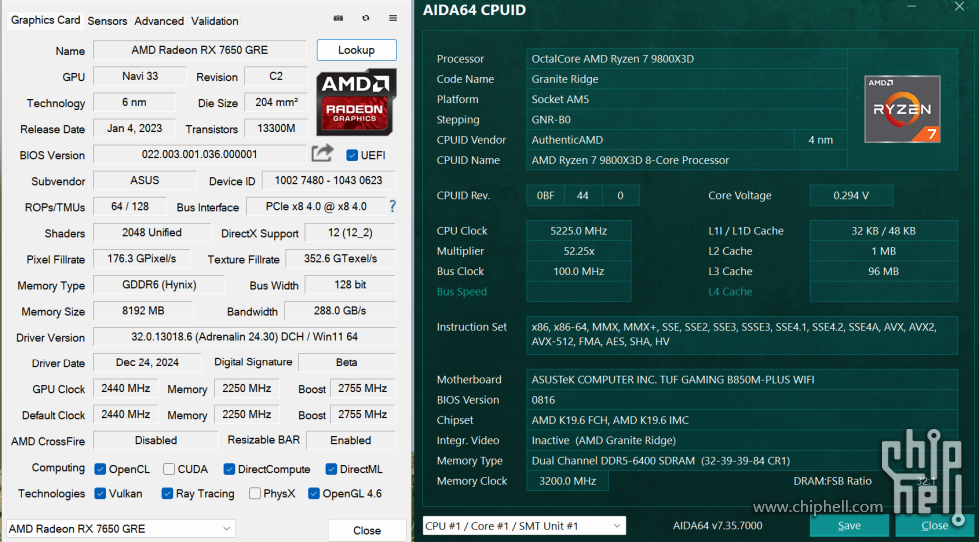Click the Save button in AIDA64 CPUID
Image resolution: width=979 pixels, height=542 pixels.
[849, 525]
